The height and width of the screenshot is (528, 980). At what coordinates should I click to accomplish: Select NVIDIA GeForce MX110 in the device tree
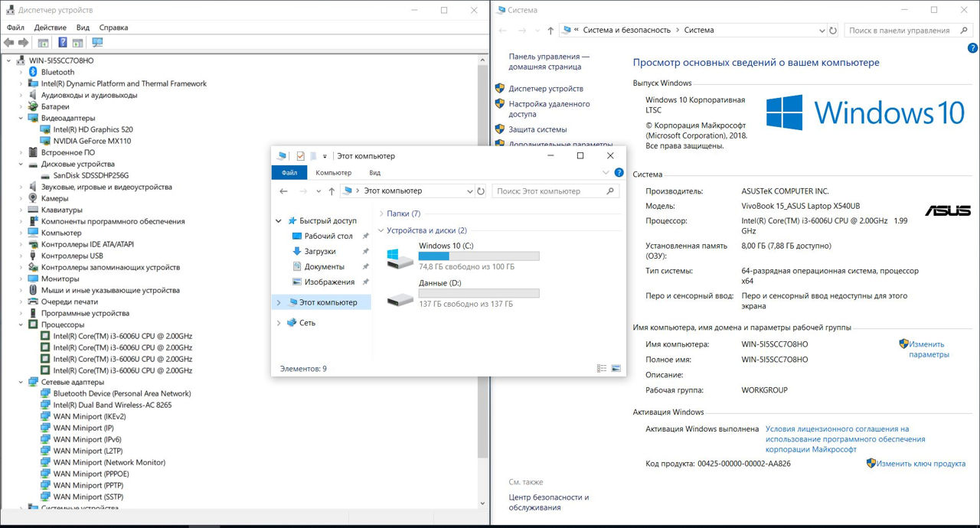click(92, 141)
